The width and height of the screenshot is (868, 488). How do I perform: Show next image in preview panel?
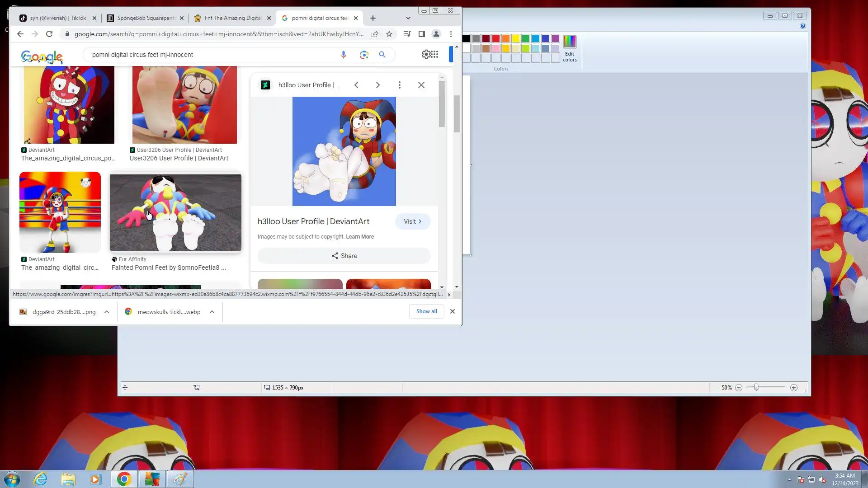pyautogui.click(x=378, y=85)
